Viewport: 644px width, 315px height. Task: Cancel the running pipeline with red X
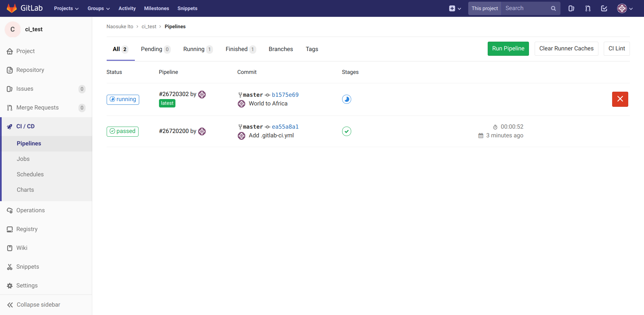620,99
